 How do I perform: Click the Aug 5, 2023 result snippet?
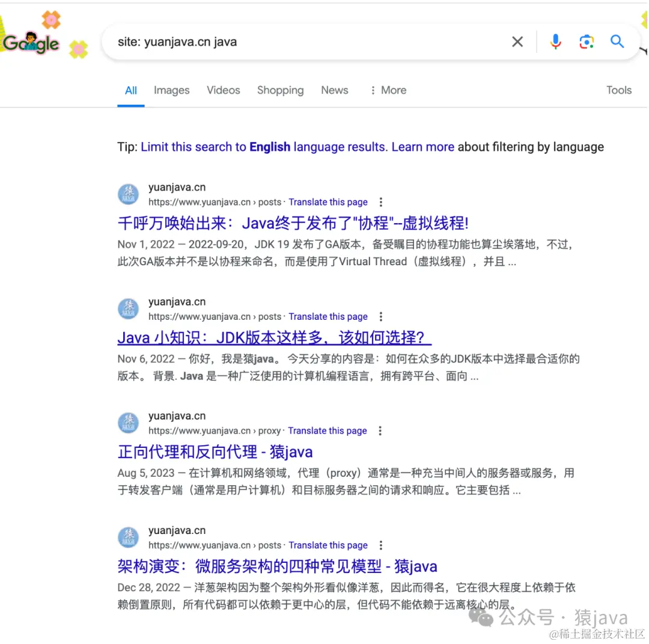[346, 482]
